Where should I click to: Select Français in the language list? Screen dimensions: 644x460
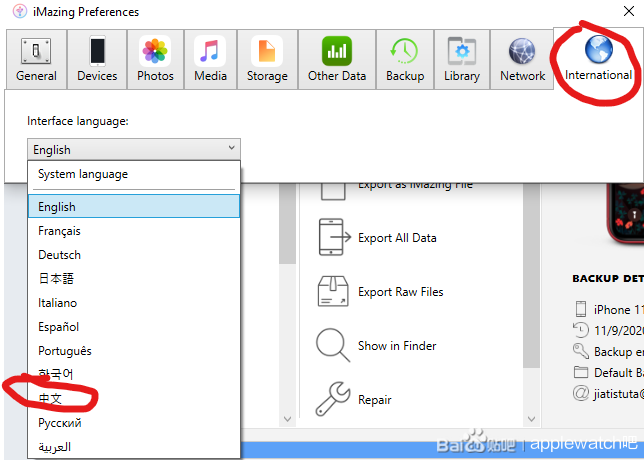click(x=134, y=231)
